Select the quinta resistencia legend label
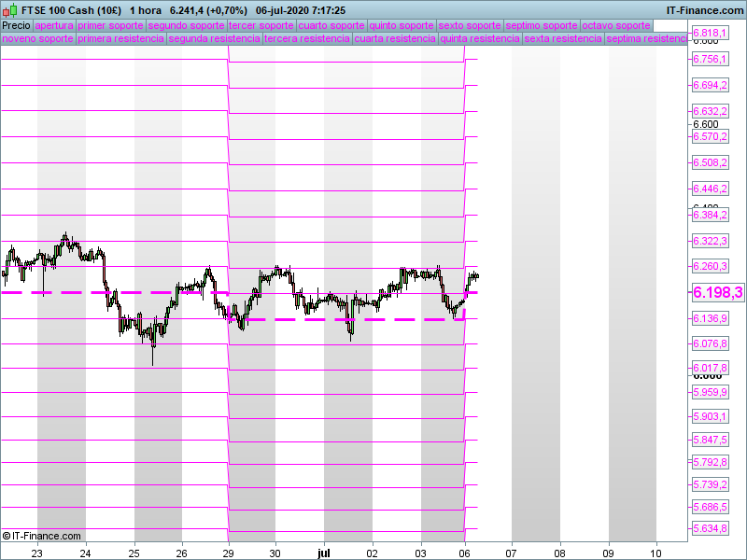 (480, 39)
